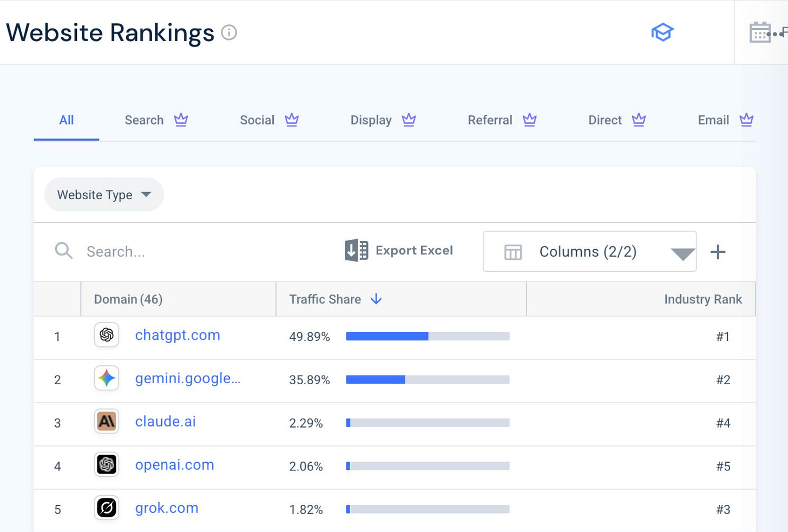Viewport: 788px width, 532px height.
Task: Select the All tab
Action: click(66, 120)
